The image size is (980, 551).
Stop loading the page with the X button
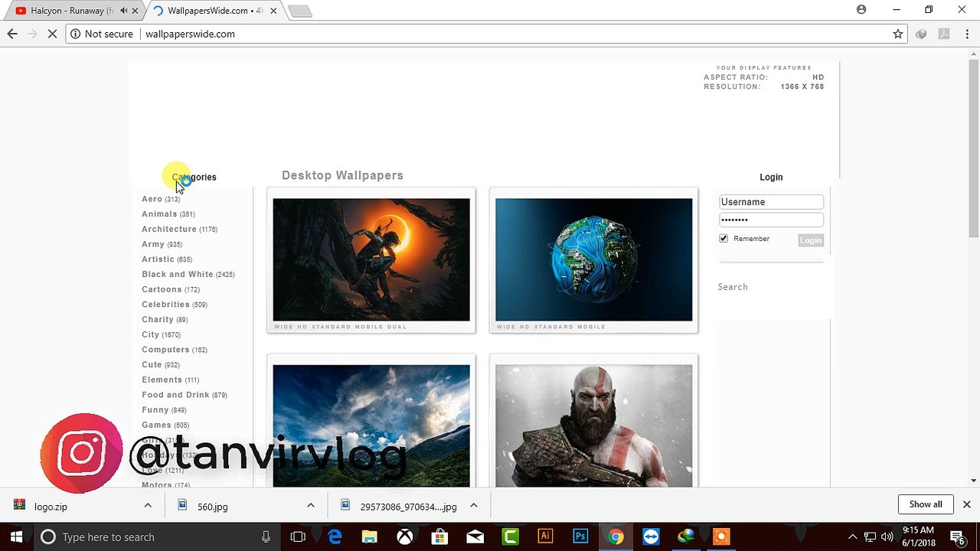click(53, 34)
